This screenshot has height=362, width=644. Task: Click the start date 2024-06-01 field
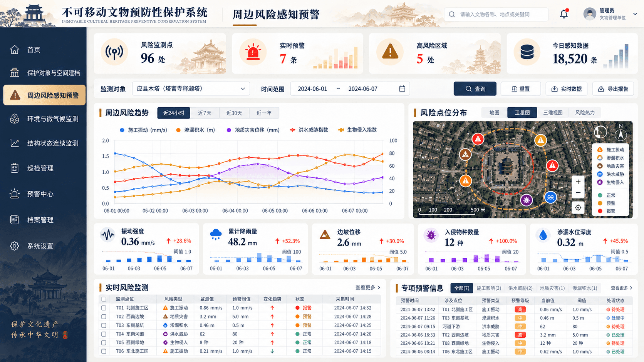(312, 89)
